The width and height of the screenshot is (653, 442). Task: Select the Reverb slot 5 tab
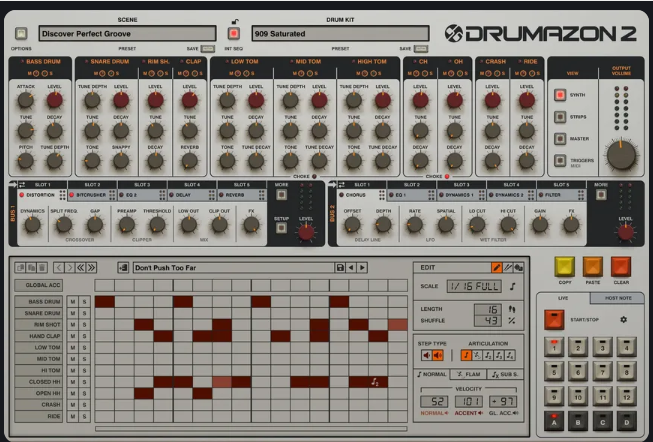(x=242, y=195)
